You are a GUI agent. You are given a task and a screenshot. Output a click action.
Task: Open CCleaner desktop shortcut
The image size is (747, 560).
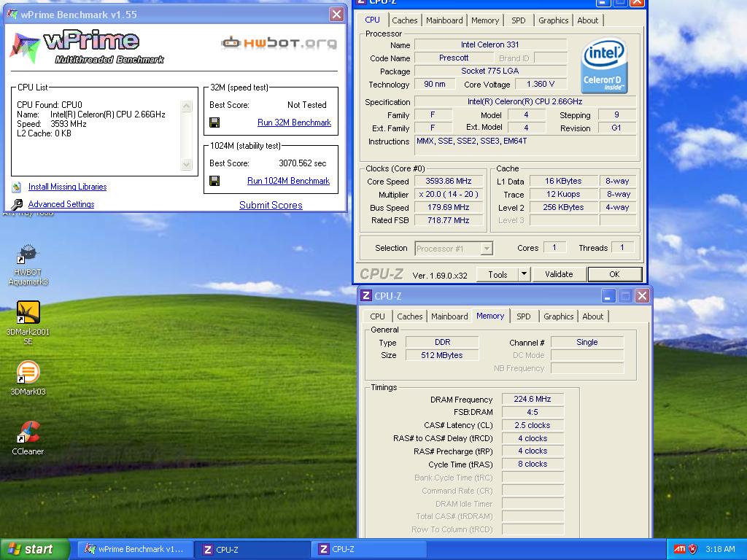point(28,438)
